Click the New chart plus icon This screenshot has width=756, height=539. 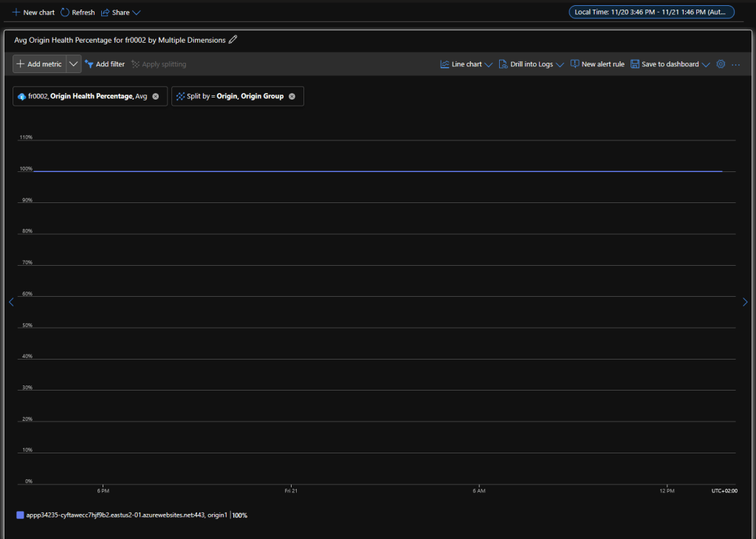[16, 13]
